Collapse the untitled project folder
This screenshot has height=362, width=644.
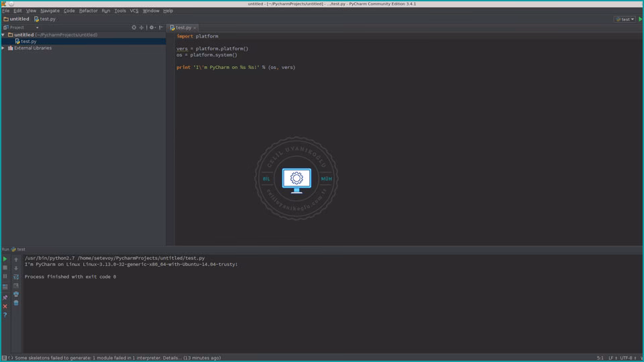tap(3, 35)
